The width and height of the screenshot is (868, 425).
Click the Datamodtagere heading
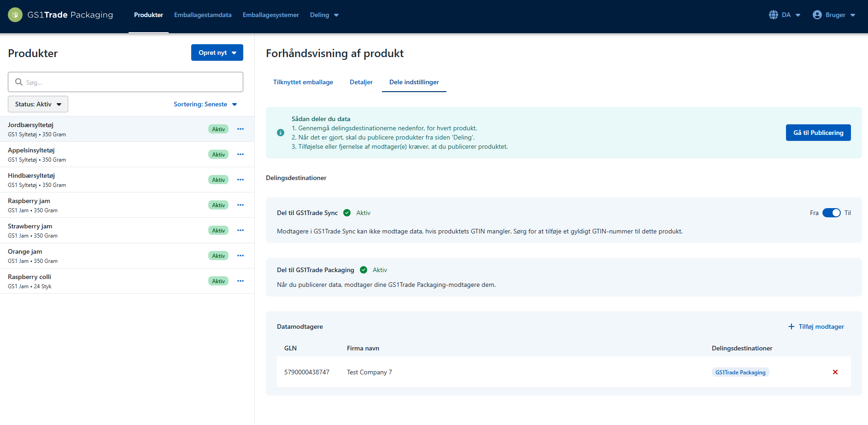300,326
